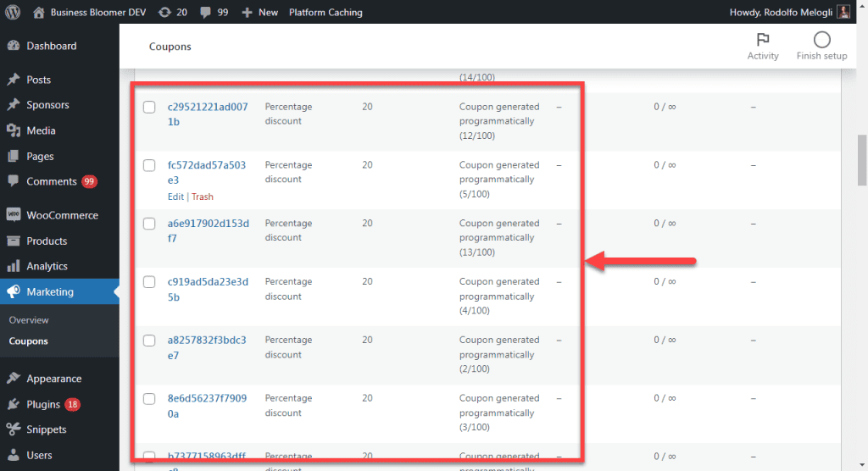Click the Finish setup circle icon
This screenshot has width=868, height=471.
(821, 40)
